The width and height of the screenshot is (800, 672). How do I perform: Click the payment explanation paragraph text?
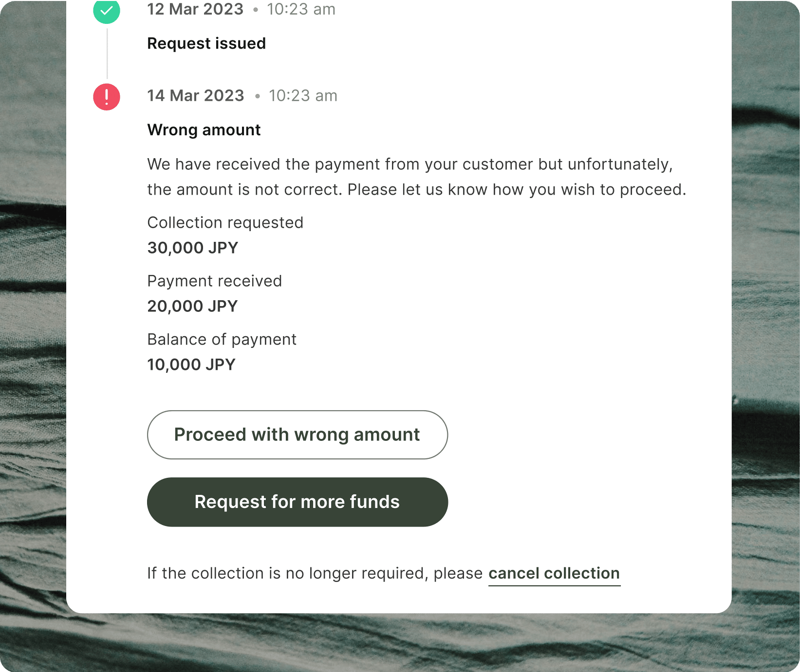tap(417, 177)
